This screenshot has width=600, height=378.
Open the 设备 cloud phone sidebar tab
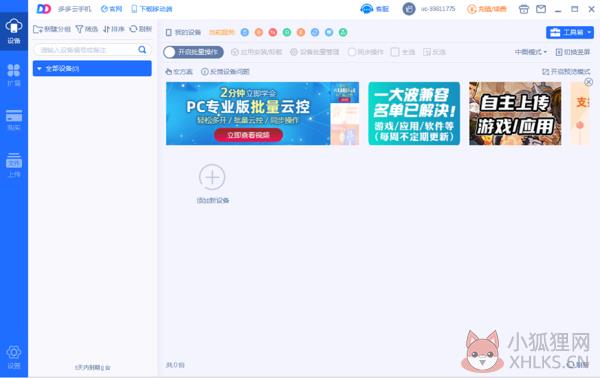[14, 31]
